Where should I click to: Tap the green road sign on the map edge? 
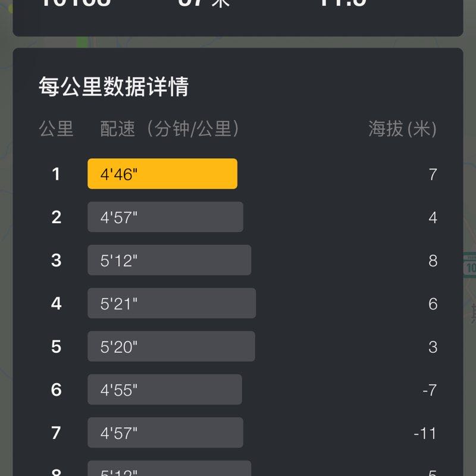click(x=469, y=264)
